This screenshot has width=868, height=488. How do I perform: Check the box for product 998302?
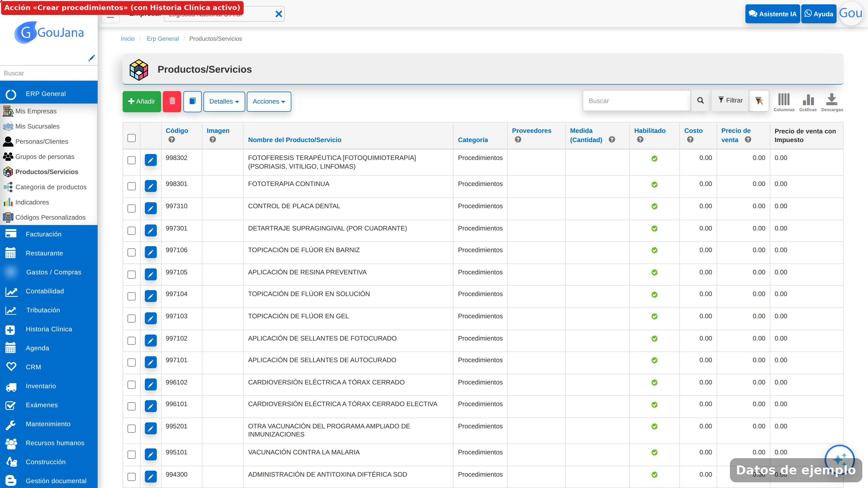[x=131, y=160]
